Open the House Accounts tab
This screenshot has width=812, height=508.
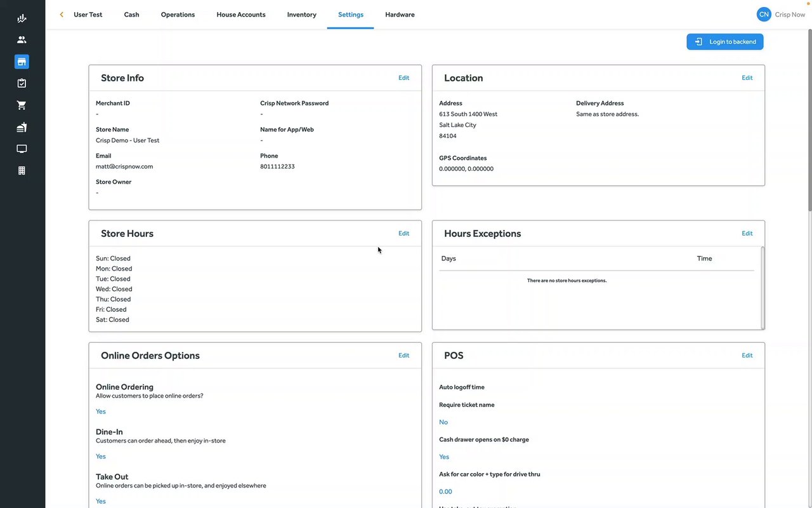[x=241, y=15]
